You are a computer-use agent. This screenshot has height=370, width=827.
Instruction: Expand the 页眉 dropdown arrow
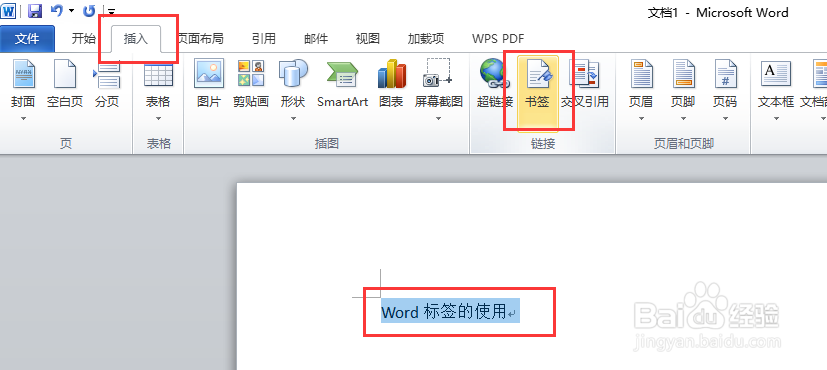click(x=641, y=119)
